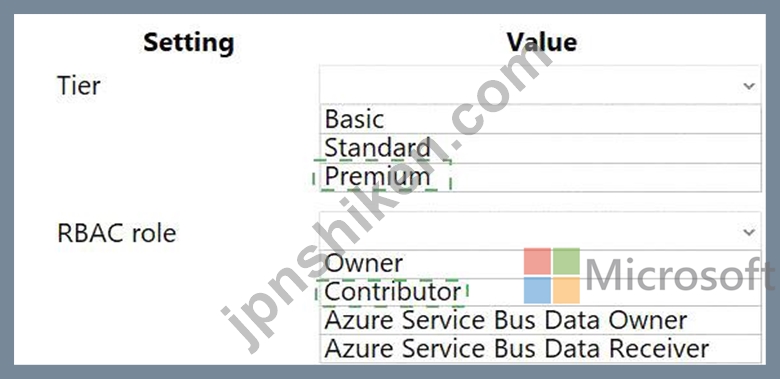Choose the Contributor role option
This screenshot has width=780, height=379.
pyautogui.click(x=540, y=292)
